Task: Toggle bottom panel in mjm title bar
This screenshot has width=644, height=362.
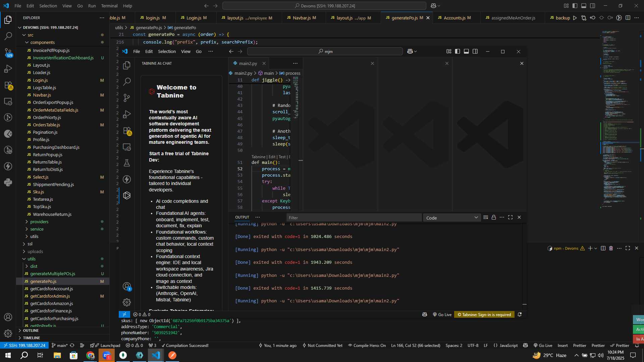Action: coord(466,51)
